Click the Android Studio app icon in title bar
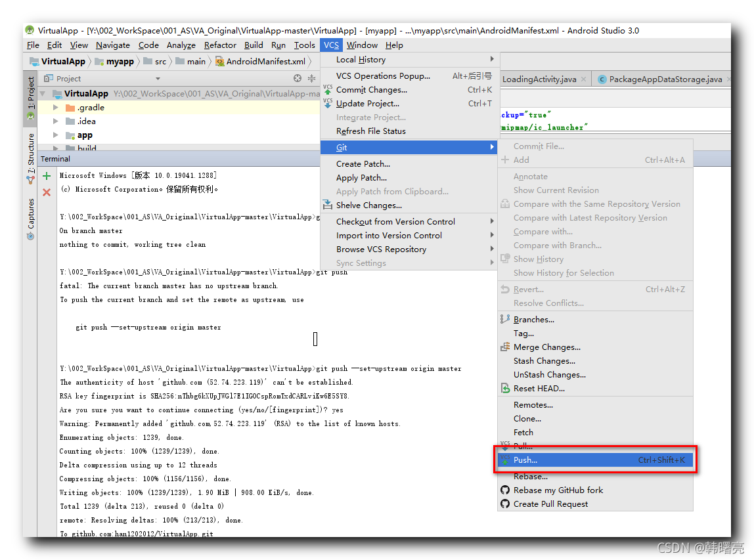Screen dimensions: 754x560 point(30,30)
